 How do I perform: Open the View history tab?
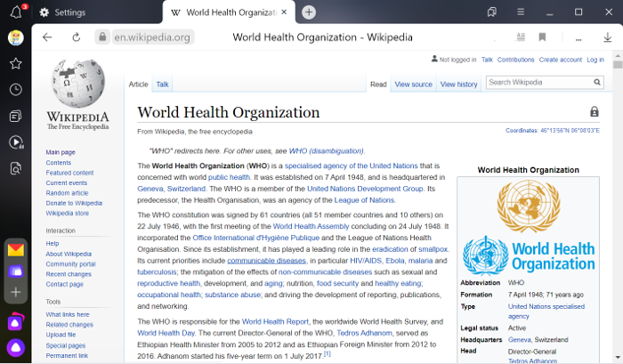tap(458, 85)
